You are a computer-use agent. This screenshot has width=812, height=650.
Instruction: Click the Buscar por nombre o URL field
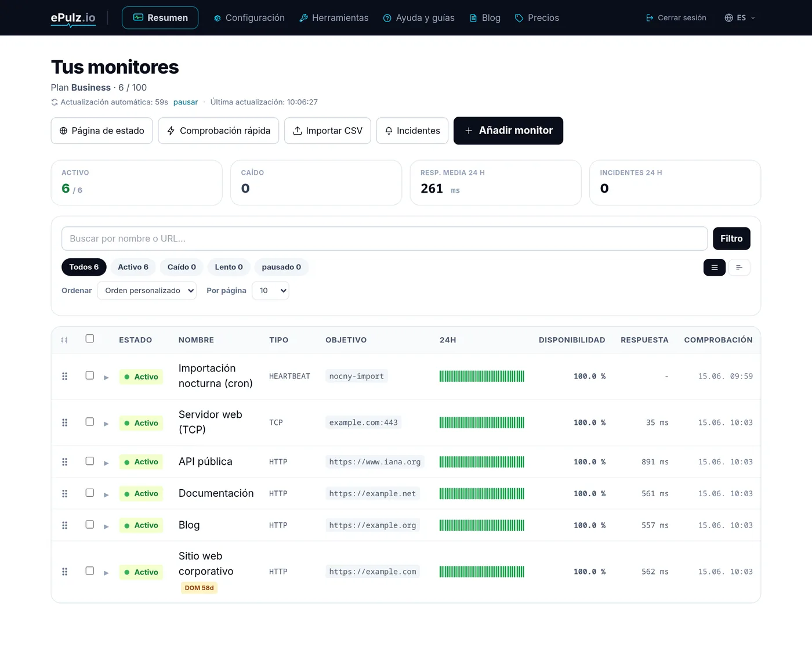(385, 239)
